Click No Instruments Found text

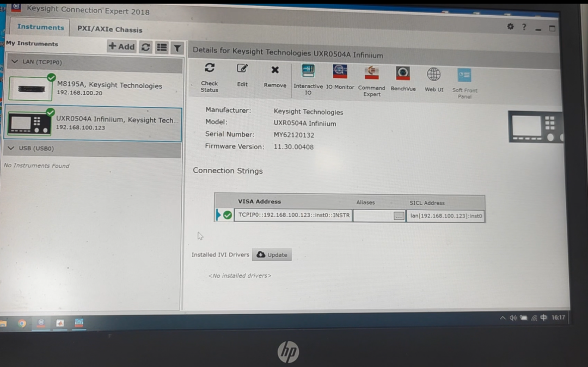pos(36,166)
